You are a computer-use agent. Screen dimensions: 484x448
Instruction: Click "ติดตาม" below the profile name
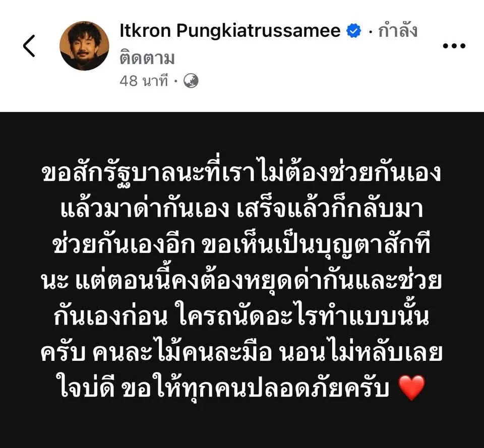(x=147, y=58)
